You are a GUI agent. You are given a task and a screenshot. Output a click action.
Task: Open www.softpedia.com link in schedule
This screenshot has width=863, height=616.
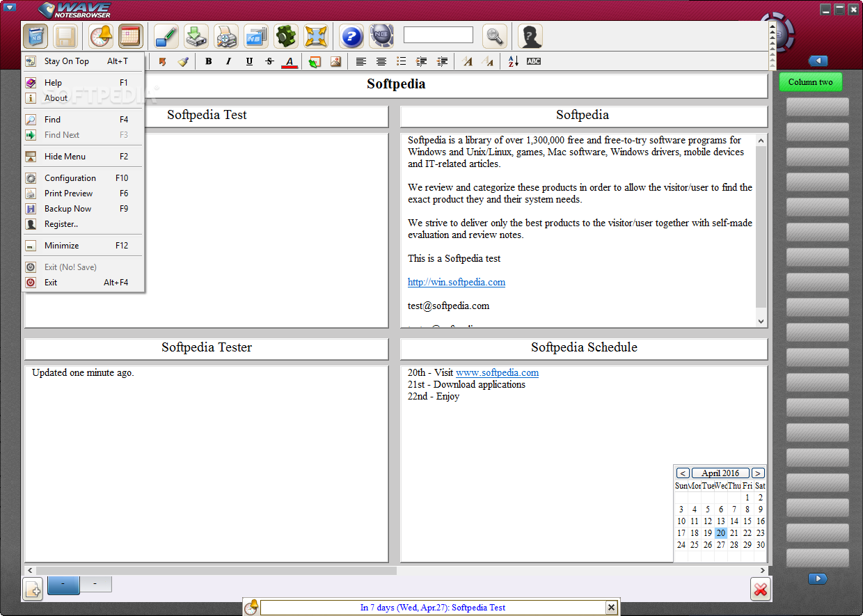pos(497,372)
